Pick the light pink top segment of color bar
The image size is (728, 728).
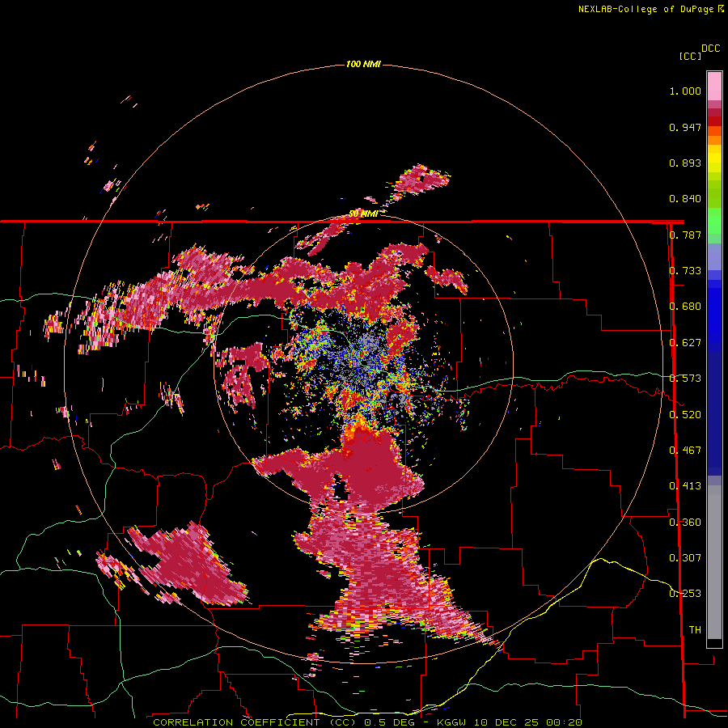pyautogui.click(x=714, y=86)
